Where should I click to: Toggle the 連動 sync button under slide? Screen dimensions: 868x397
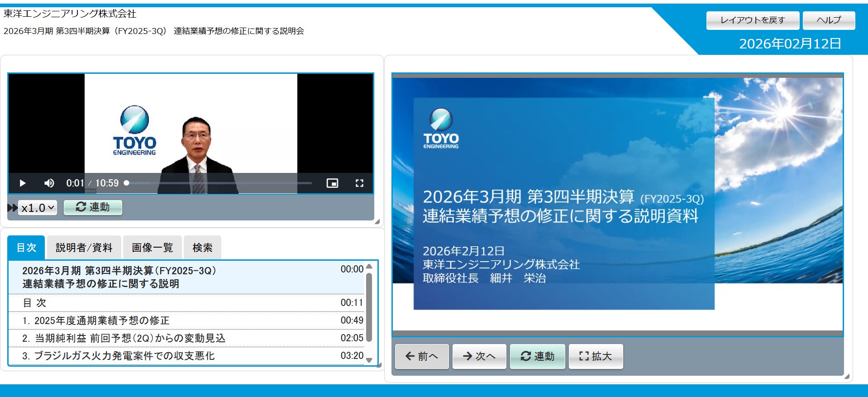[x=537, y=356]
